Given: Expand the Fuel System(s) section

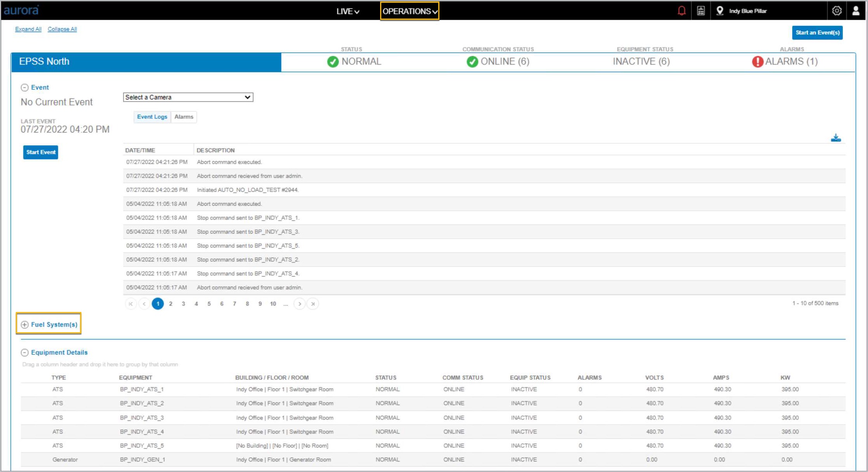Looking at the screenshot, I should 24,324.
